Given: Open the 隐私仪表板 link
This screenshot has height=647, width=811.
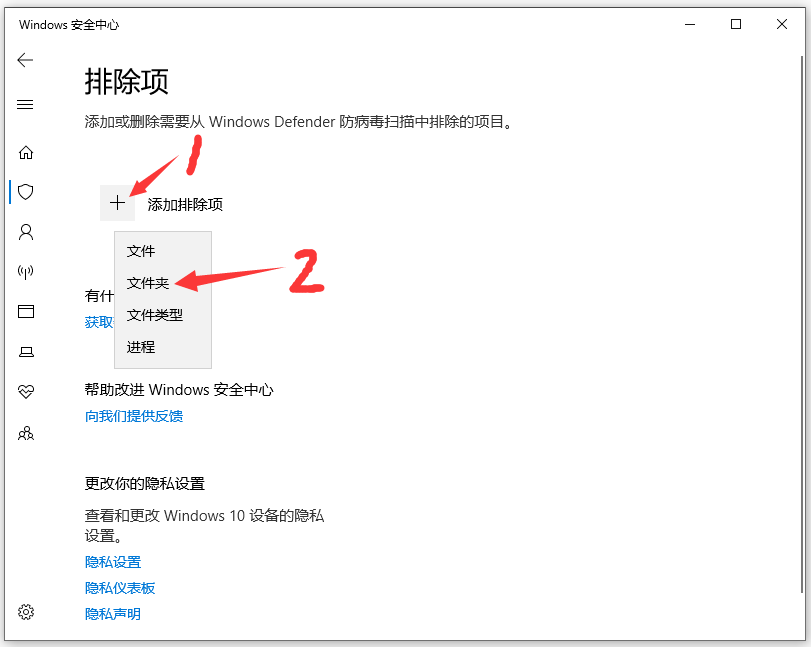Looking at the screenshot, I should point(120,588).
